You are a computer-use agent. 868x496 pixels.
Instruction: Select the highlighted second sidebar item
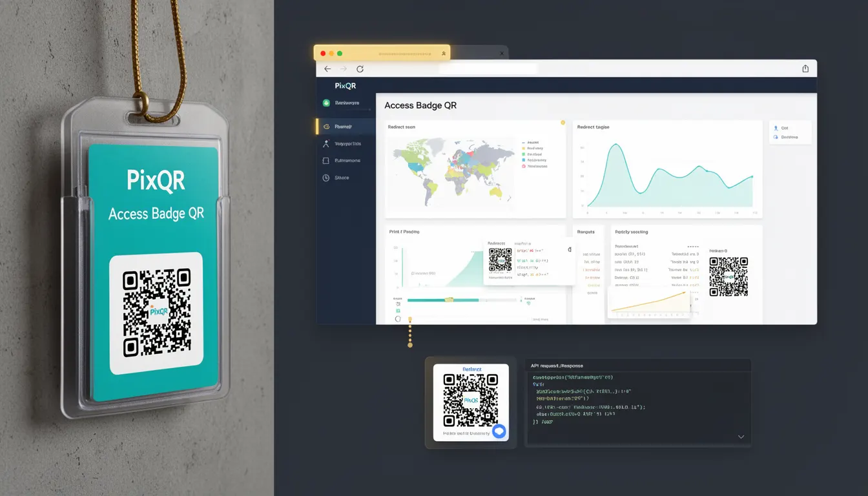(x=346, y=127)
